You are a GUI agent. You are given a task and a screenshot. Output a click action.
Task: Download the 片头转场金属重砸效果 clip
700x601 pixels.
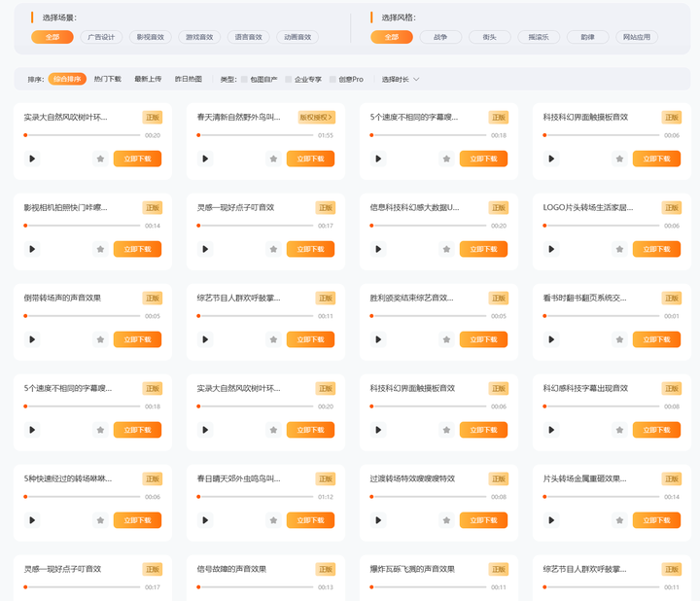click(x=656, y=520)
